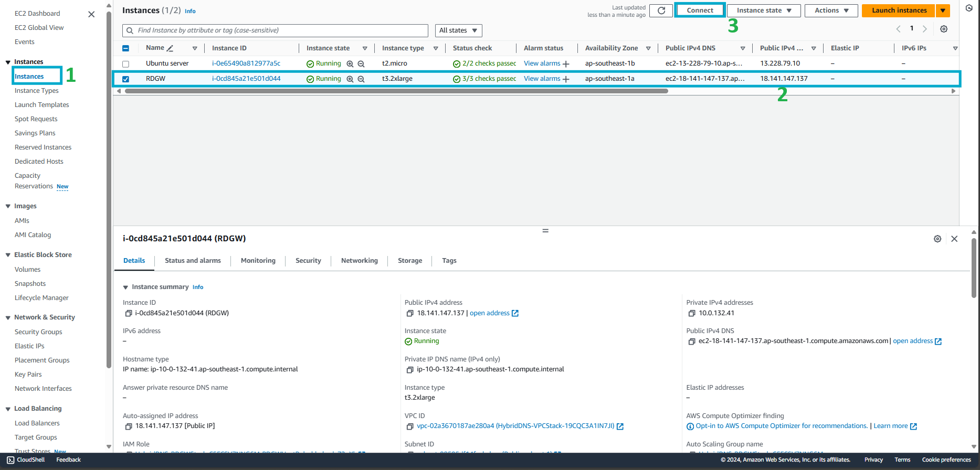Viewport: 980px width, 470px height.
Task: Select the Ubuntu server row checkbox
Action: coord(125,64)
